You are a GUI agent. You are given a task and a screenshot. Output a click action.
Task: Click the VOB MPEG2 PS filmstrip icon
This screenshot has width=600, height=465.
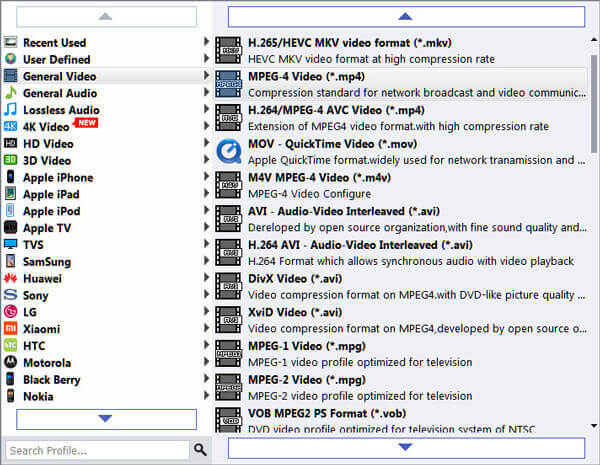228,420
